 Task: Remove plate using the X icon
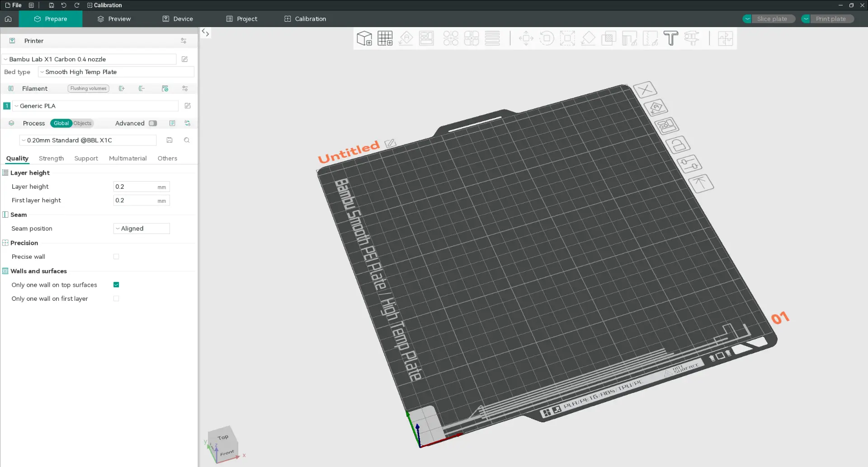(x=645, y=89)
